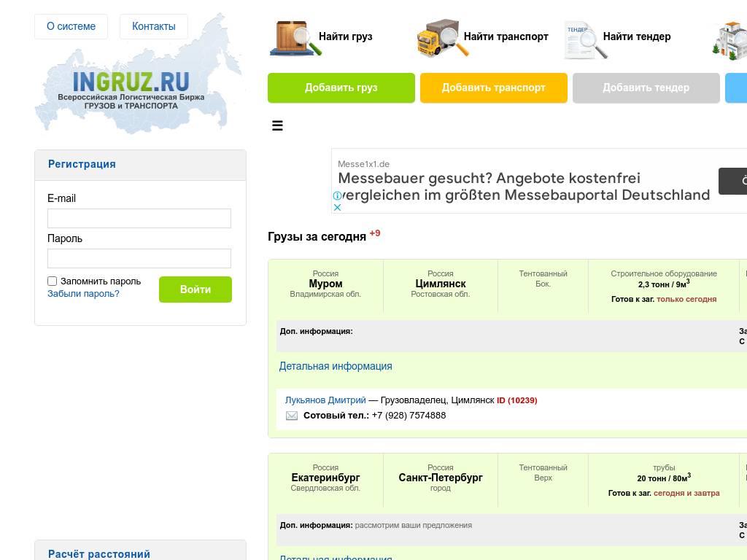Expand Детальная информация for Муром cargo

pos(336,366)
